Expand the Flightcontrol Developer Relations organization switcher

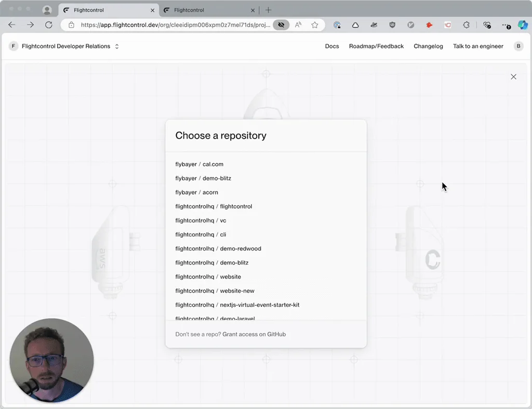[x=117, y=46]
